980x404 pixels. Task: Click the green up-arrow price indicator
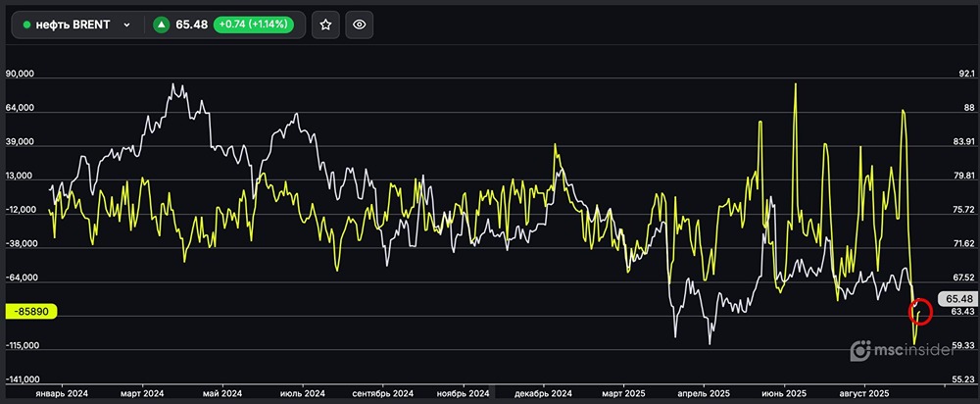click(161, 25)
